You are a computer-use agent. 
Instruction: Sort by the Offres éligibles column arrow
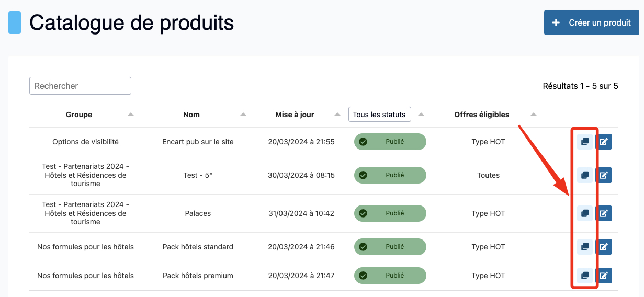(534, 114)
